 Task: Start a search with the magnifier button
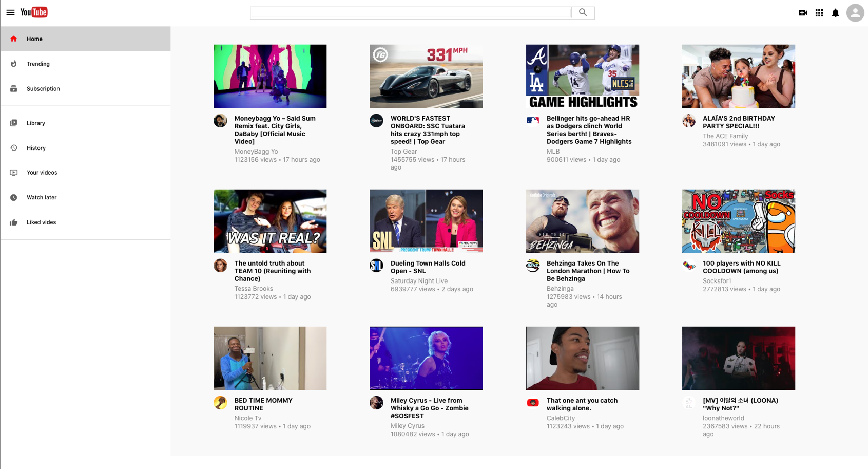583,12
